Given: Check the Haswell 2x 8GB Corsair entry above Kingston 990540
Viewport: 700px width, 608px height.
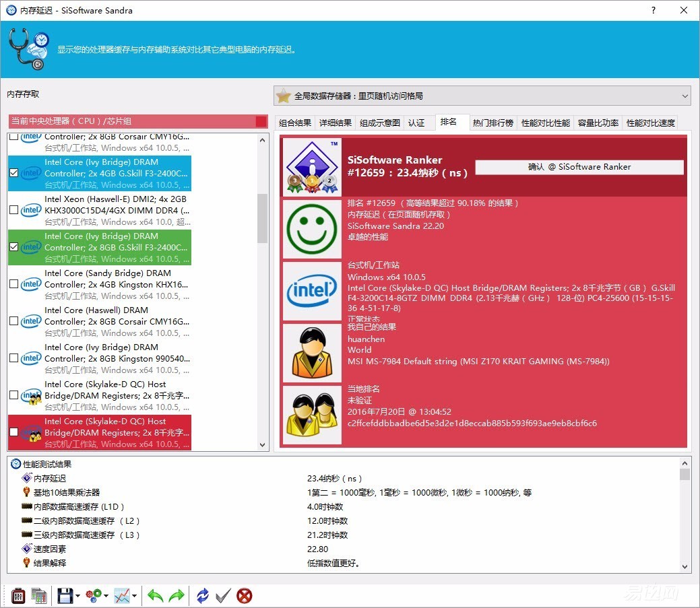Looking at the screenshot, I should (x=14, y=320).
